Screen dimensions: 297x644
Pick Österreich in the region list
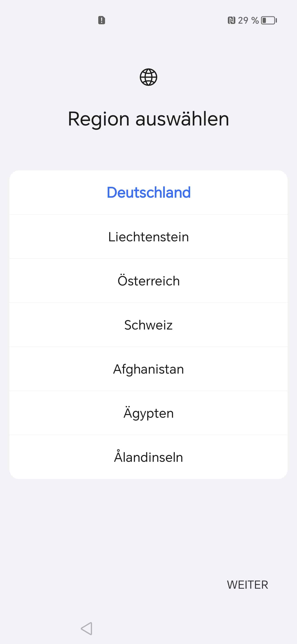pyautogui.click(x=148, y=281)
